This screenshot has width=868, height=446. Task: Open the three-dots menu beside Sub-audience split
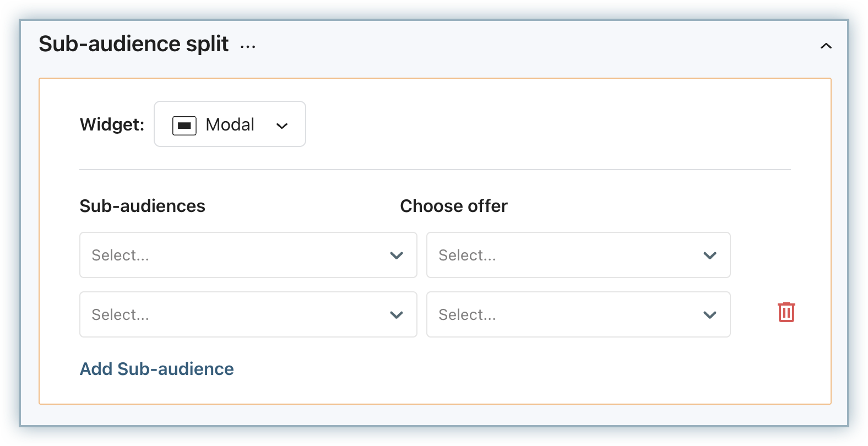(248, 47)
